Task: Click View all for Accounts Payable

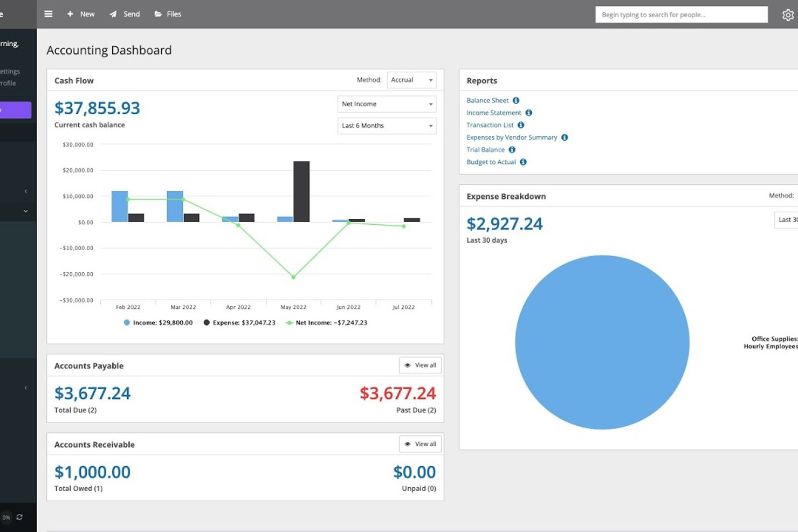Action: click(420, 365)
